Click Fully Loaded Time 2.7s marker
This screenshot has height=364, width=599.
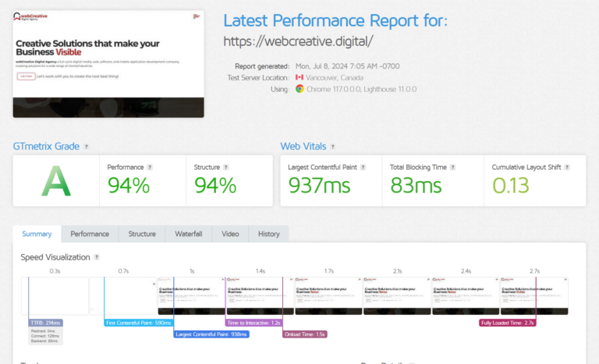click(508, 322)
